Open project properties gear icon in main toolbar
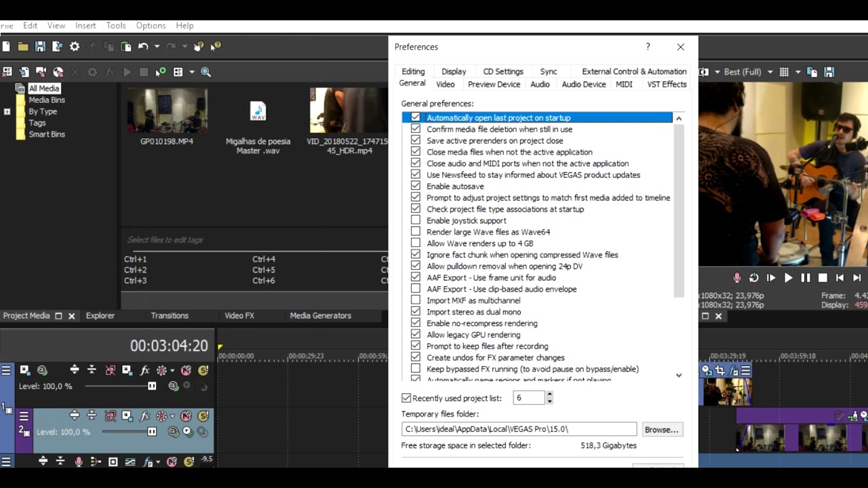The height and width of the screenshot is (488, 868). pyautogui.click(x=75, y=47)
